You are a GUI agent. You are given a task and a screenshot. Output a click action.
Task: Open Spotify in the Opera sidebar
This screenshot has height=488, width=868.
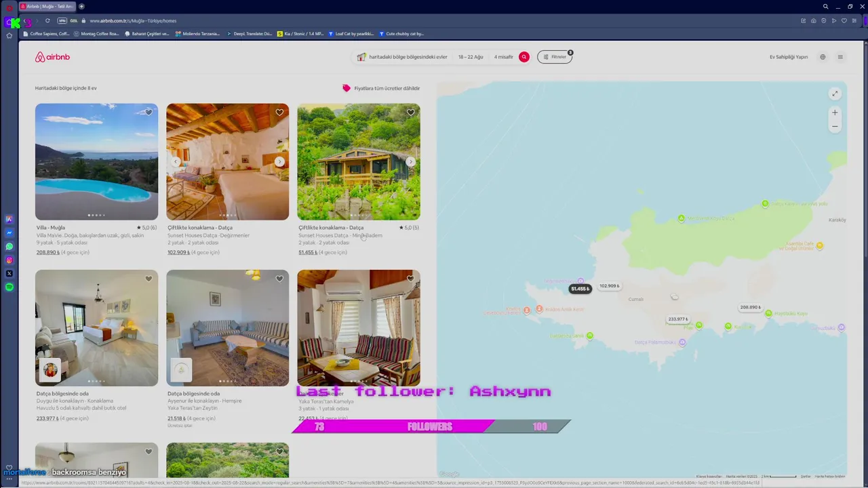pyautogui.click(x=9, y=287)
